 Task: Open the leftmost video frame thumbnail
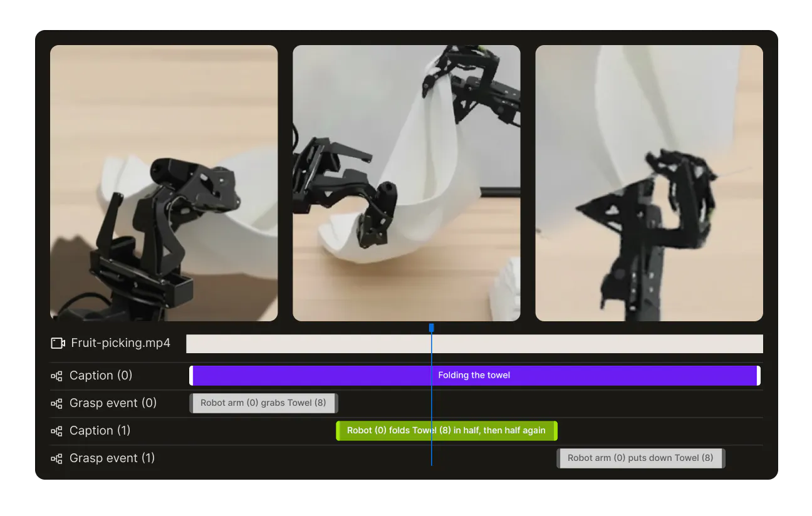(x=164, y=182)
